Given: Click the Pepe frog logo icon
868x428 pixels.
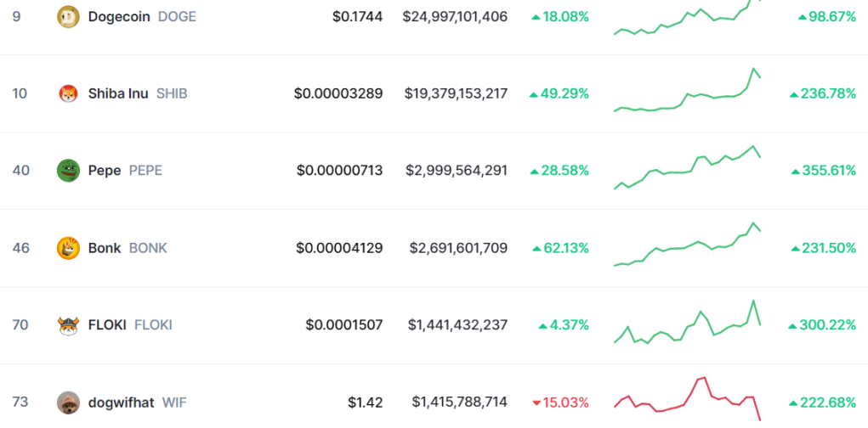Looking at the screenshot, I should 68,171.
